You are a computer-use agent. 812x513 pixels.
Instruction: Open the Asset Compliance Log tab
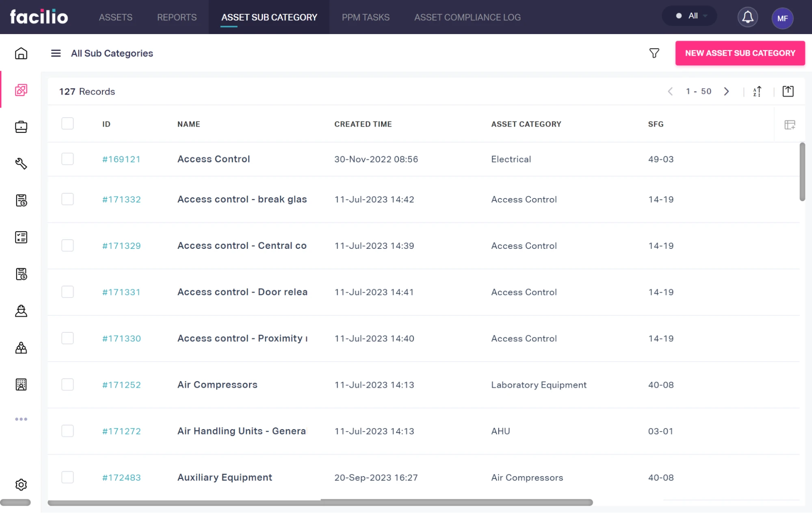point(467,17)
